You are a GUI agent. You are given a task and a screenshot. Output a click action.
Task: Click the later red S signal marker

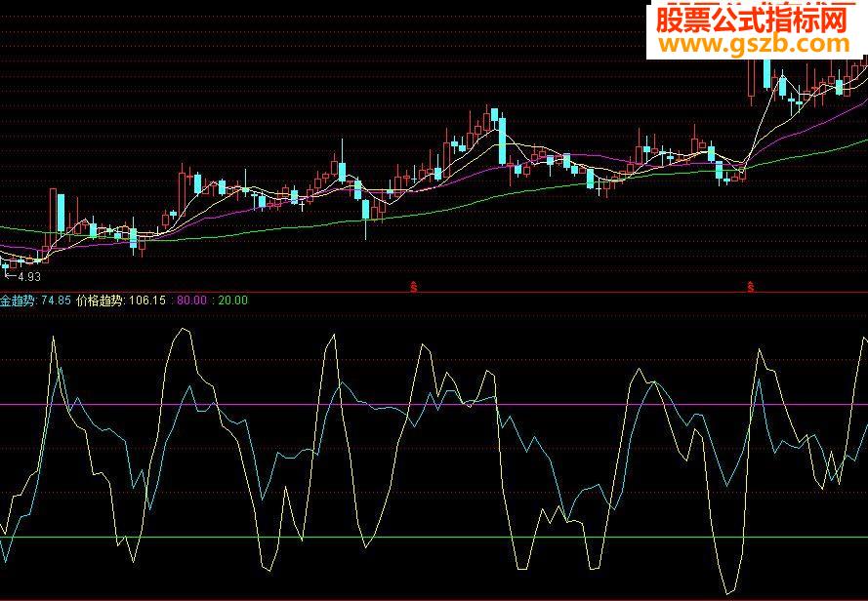(751, 287)
